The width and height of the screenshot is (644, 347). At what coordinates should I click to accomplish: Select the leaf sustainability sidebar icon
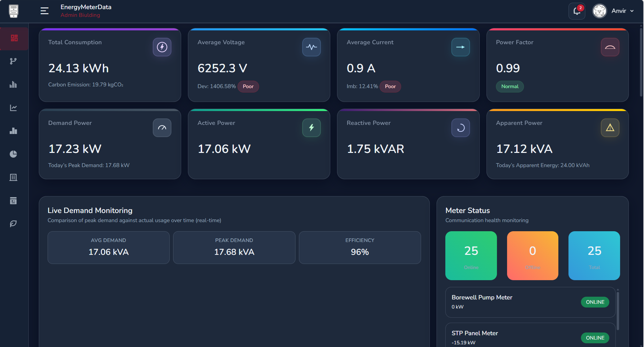point(14,223)
